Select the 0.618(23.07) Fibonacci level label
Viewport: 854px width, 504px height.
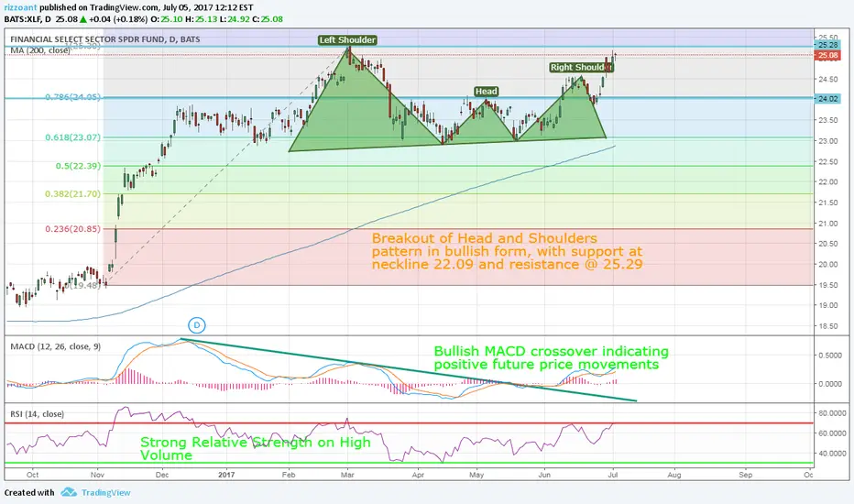click(x=73, y=137)
